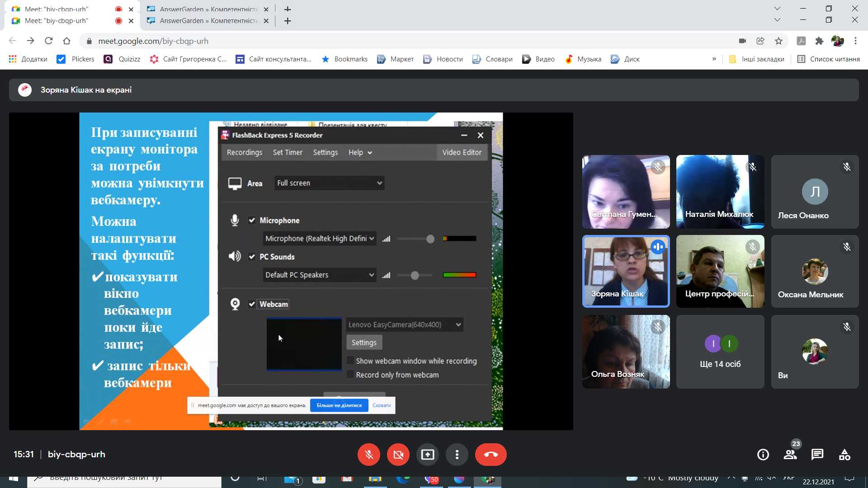Adjust the microphone volume slider
868x488 pixels.
pyautogui.click(x=430, y=239)
